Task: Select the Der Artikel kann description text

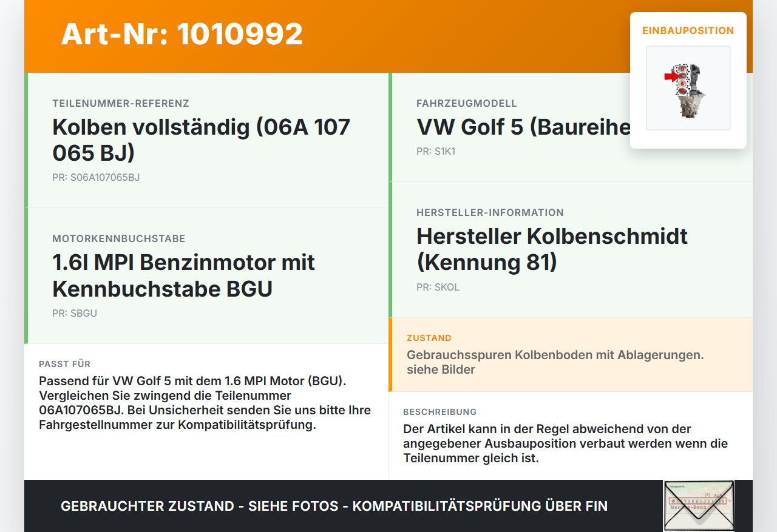Action: pos(565,443)
